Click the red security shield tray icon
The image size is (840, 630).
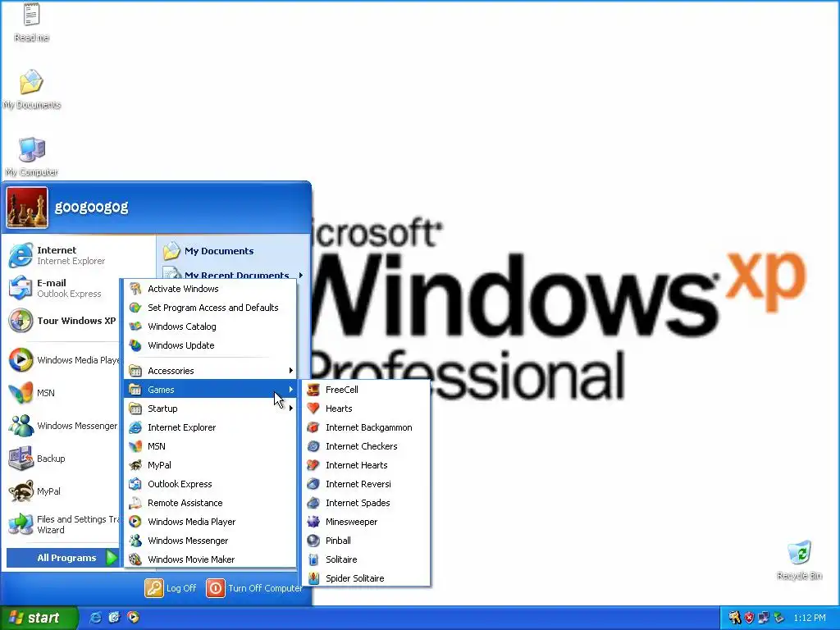pyautogui.click(x=749, y=618)
